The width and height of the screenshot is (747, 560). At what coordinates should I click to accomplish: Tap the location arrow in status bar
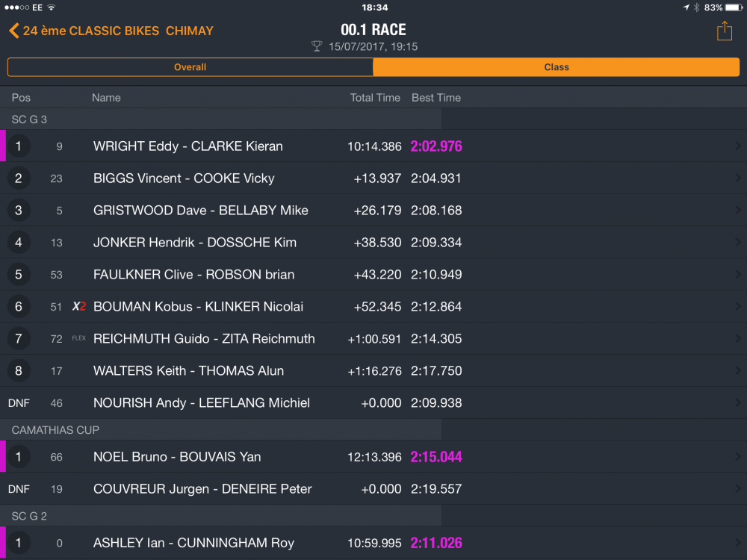coord(686,7)
